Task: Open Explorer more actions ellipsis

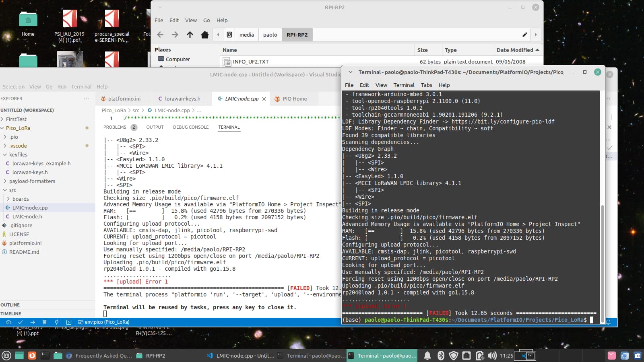Action: [86, 99]
